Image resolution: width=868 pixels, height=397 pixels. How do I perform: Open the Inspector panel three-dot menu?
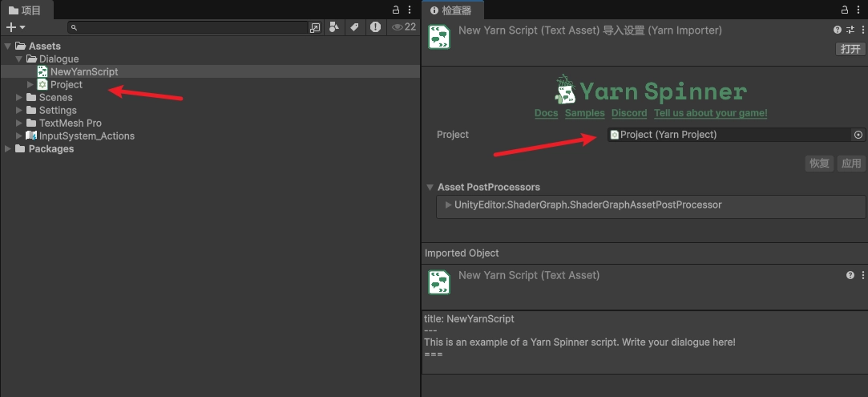[x=859, y=10]
